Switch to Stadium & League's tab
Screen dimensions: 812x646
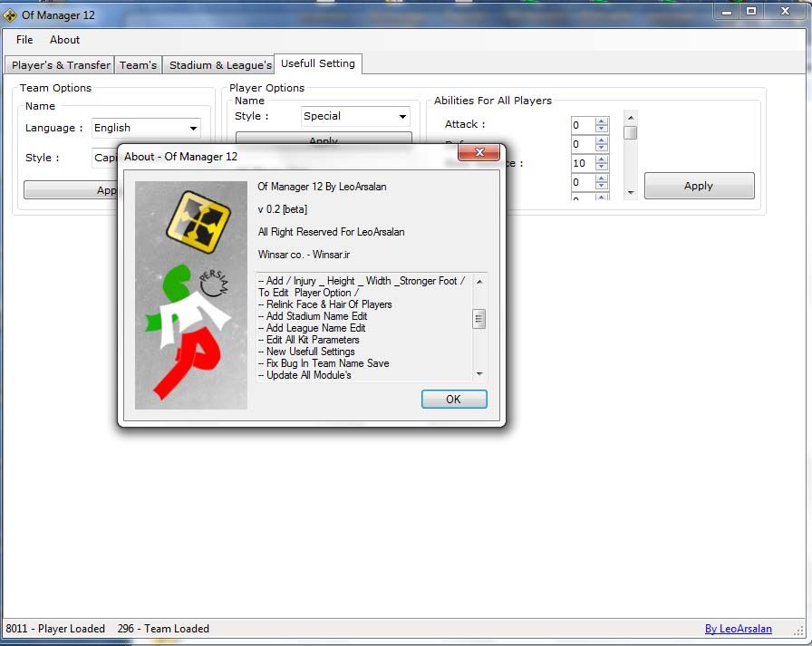click(220, 65)
